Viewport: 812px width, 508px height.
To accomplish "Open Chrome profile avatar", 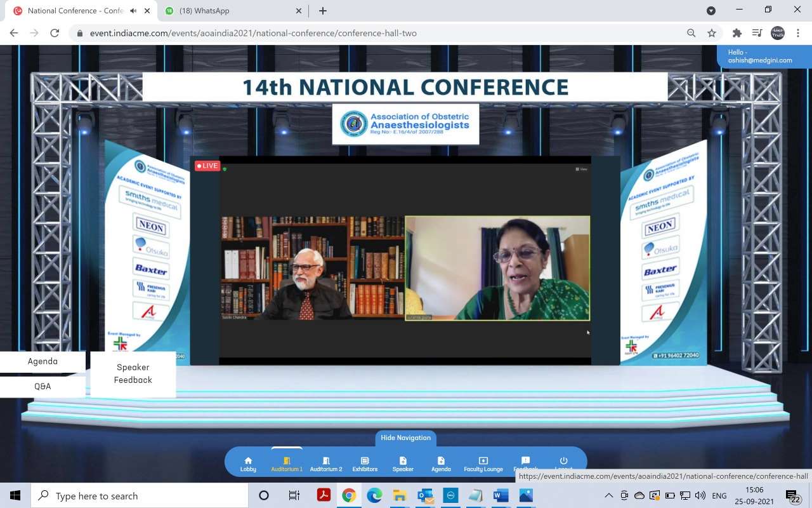I will click(778, 33).
